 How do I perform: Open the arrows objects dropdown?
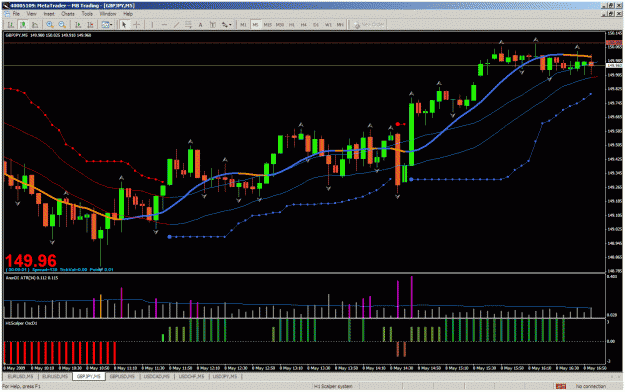click(x=226, y=25)
